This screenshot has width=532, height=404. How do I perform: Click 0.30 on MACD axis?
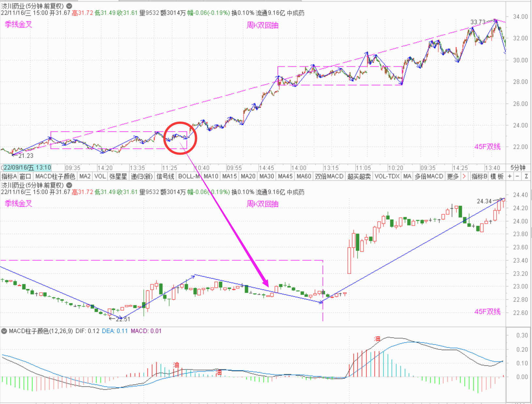[522, 335]
